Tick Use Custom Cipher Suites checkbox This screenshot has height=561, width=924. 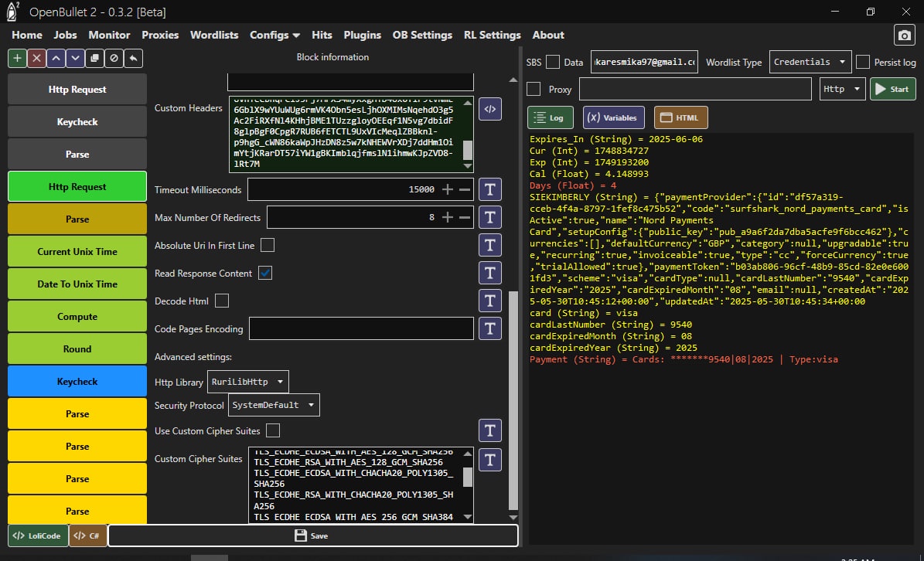(273, 431)
